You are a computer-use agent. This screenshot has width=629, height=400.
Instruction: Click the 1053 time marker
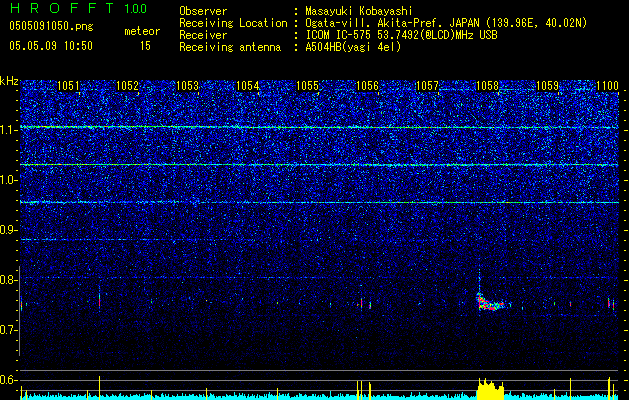click(187, 86)
